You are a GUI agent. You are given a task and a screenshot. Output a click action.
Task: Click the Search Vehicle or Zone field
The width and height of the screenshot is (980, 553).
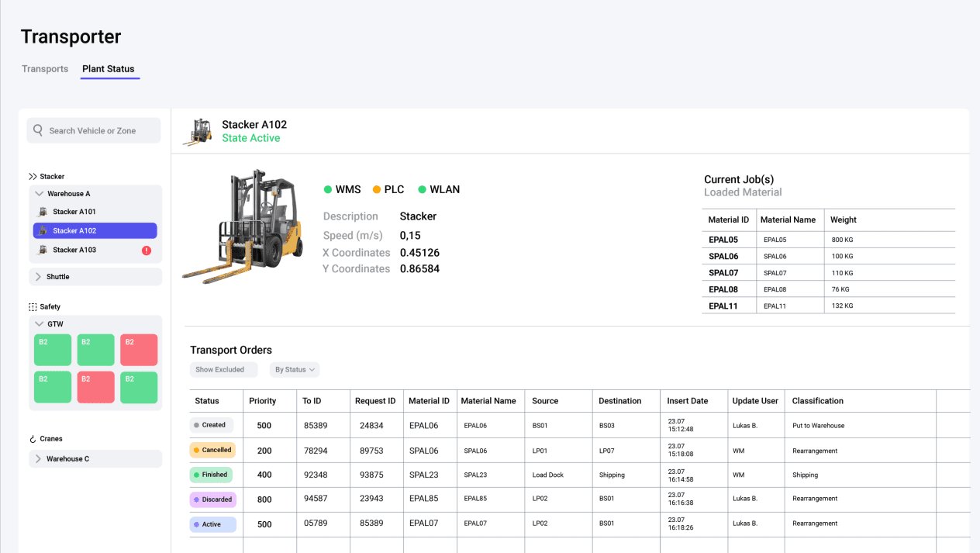pyautogui.click(x=94, y=130)
